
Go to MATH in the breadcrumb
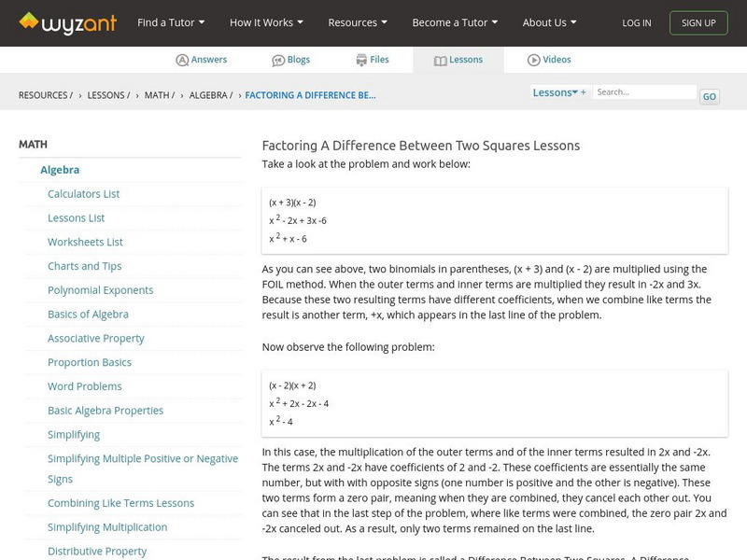pos(158,95)
